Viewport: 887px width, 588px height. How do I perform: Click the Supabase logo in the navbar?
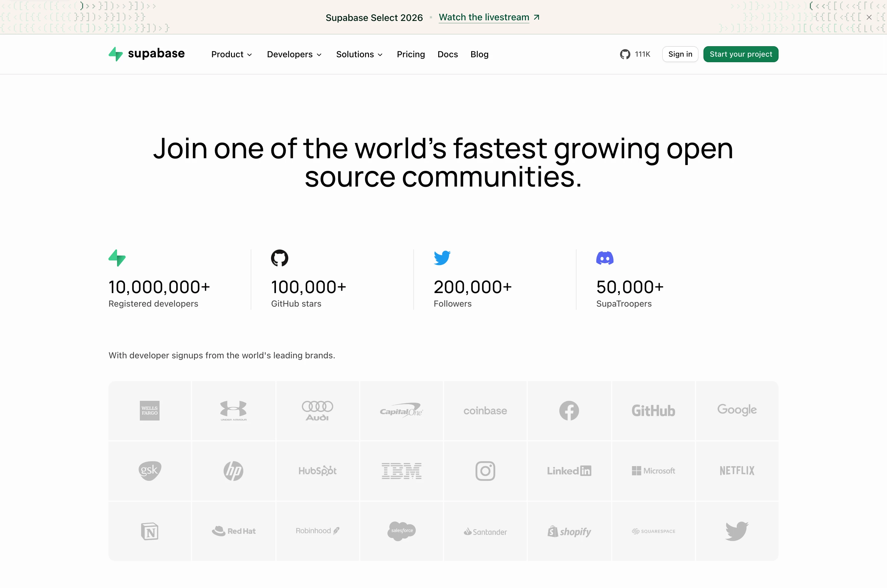[147, 54]
